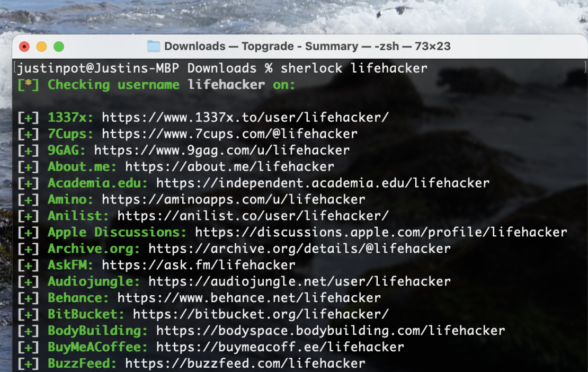This screenshot has height=372, width=588.
Task: Click the Anilist user lifehacker URL
Action: [x=253, y=216]
